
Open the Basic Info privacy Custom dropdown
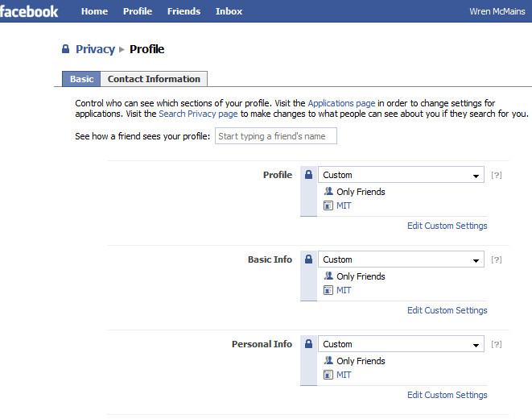pos(401,259)
